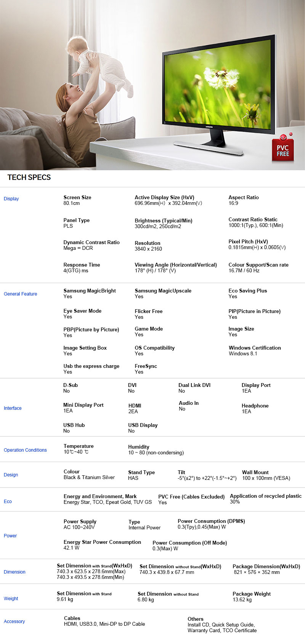Open the Operation Conditions link
The height and width of the screenshot is (644, 305).
pos(25,450)
